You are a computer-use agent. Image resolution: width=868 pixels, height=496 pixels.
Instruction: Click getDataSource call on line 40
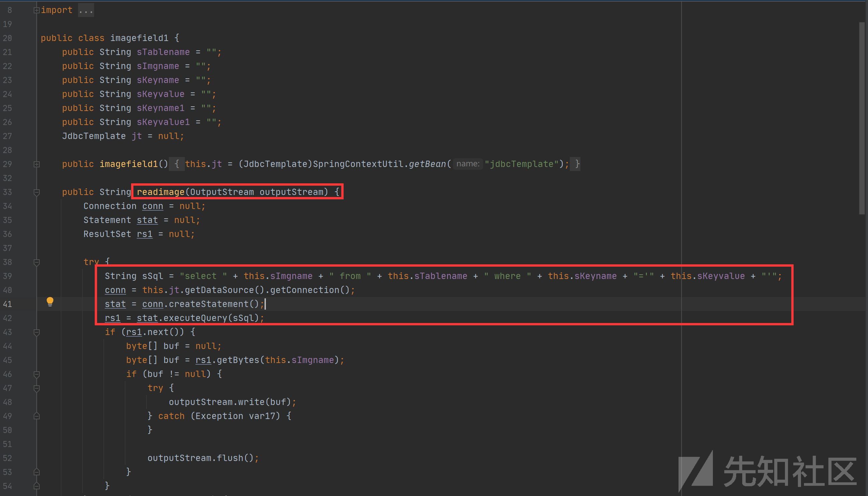(224, 290)
